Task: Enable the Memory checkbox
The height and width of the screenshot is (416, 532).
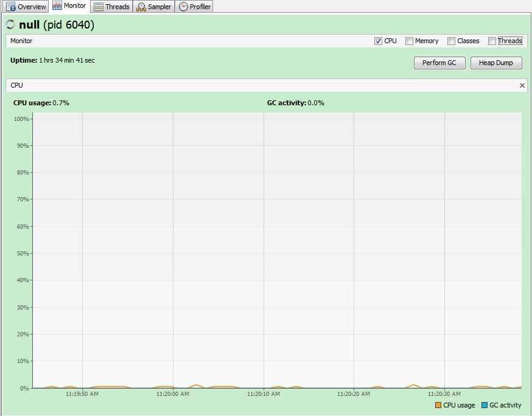Action: 409,41
